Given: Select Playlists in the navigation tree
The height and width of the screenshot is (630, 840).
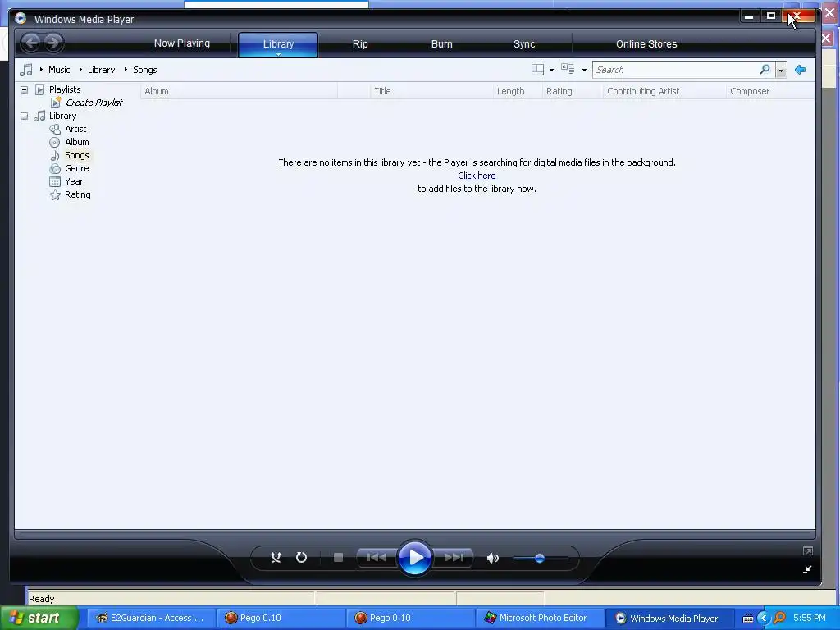Looking at the screenshot, I should point(65,89).
